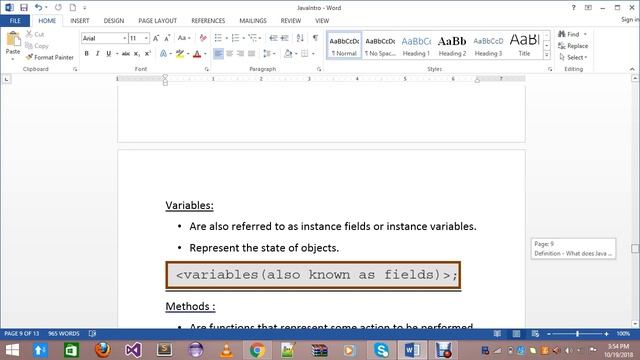Switch to the DESIGN tab
The height and width of the screenshot is (360, 640).
[x=114, y=20]
